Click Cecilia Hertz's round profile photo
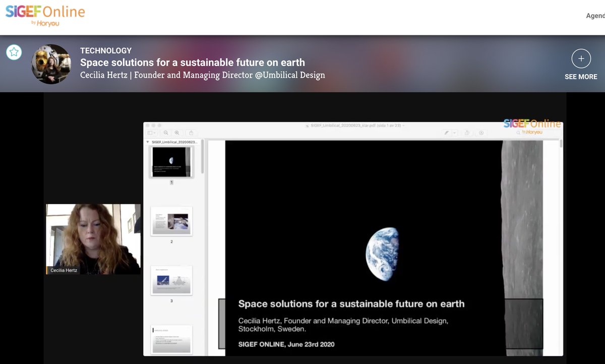Image resolution: width=605 pixels, height=364 pixels. [51, 64]
